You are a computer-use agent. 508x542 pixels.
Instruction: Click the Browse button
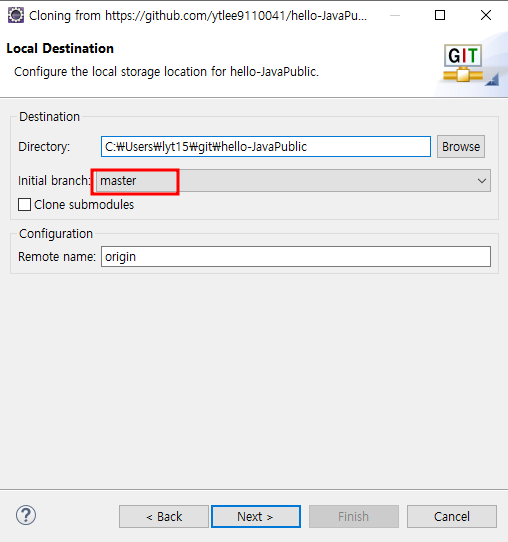coord(461,147)
